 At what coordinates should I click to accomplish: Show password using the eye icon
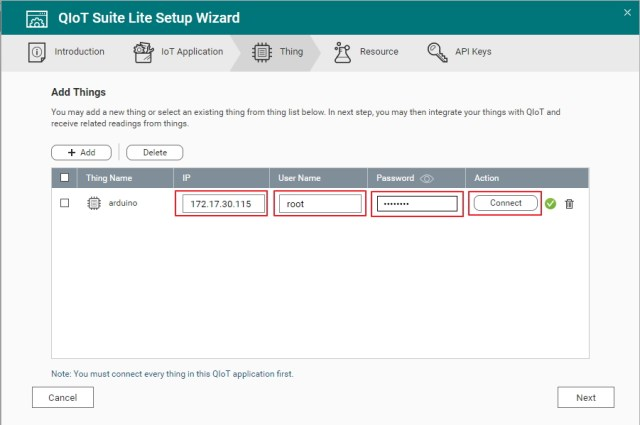click(427, 178)
